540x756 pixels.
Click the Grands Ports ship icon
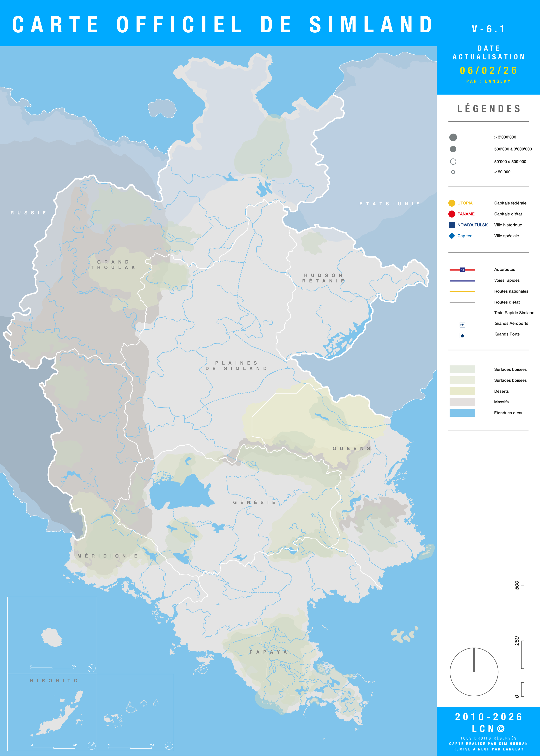(x=462, y=335)
